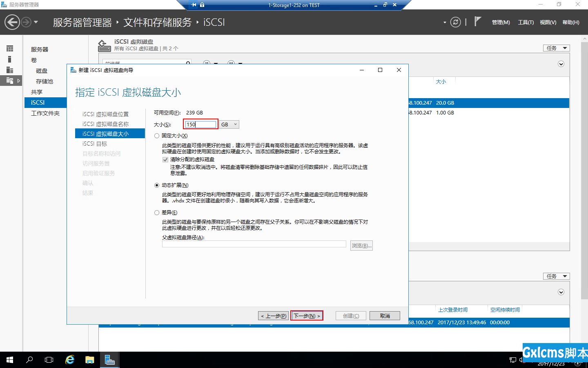
Task: Select the 差异(E) radio button
Action: pyautogui.click(x=157, y=213)
